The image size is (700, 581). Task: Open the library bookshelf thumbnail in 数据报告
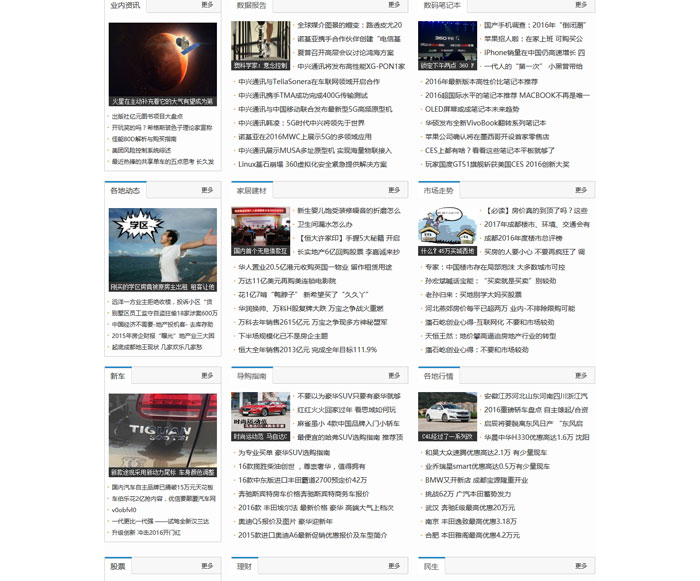260,47
